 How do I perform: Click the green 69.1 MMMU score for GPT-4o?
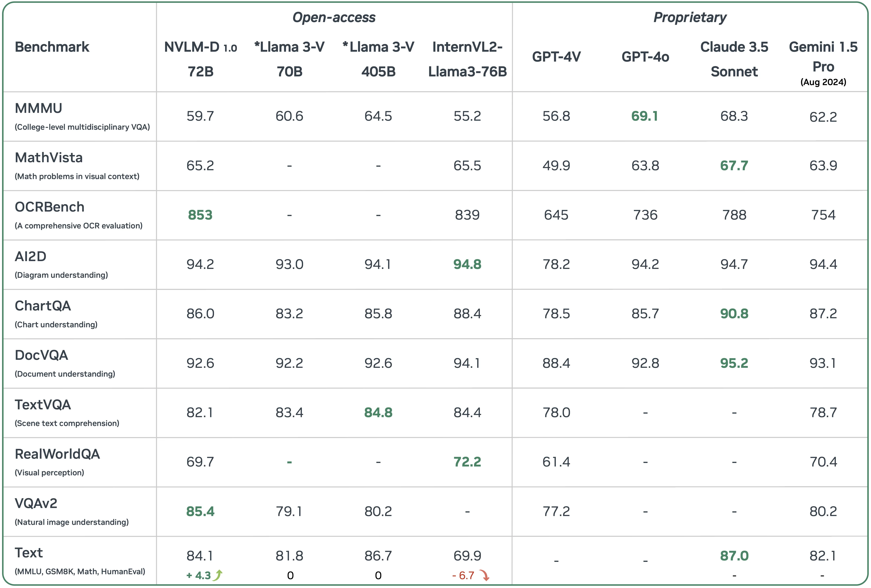pos(645,116)
